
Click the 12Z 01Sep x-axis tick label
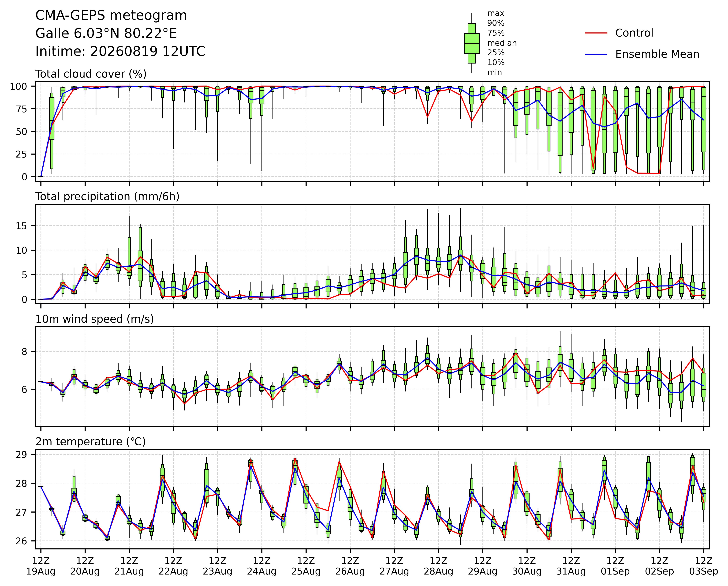[x=615, y=566]
